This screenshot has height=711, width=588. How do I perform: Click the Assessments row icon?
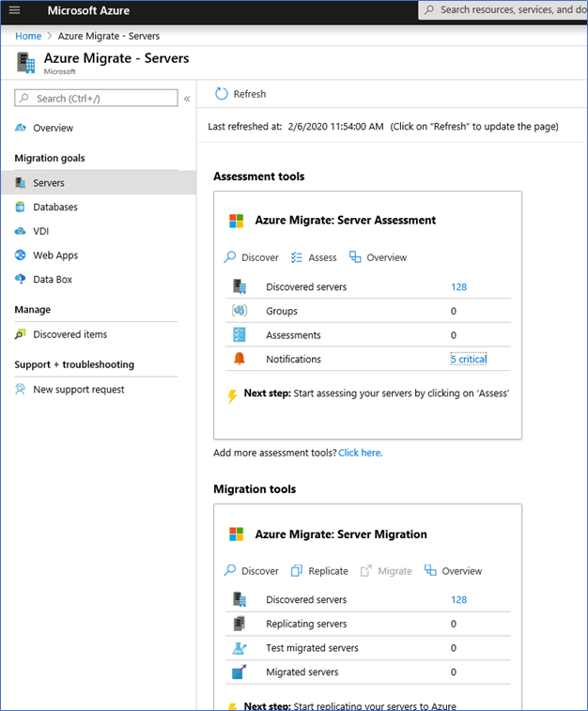(240, 334)
